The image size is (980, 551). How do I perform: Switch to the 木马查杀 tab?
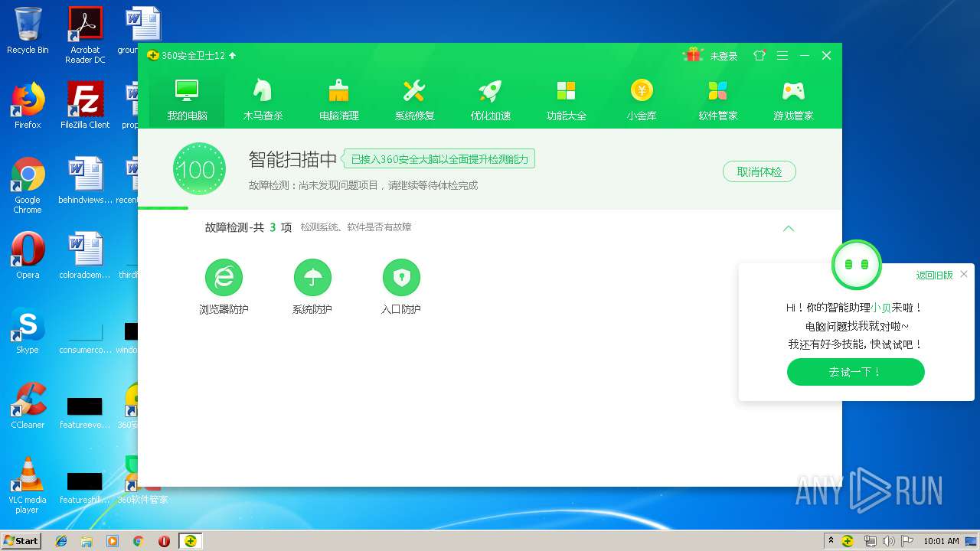(263, 99)
